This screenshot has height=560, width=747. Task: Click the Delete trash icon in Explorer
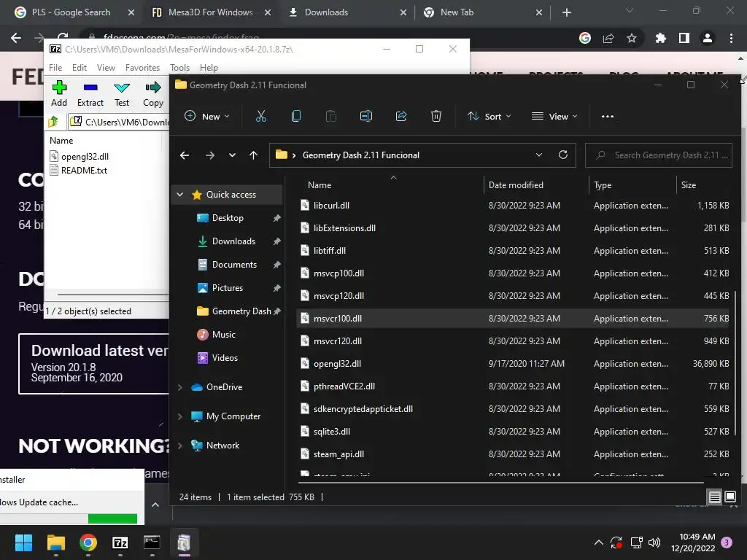coord(436,116)
